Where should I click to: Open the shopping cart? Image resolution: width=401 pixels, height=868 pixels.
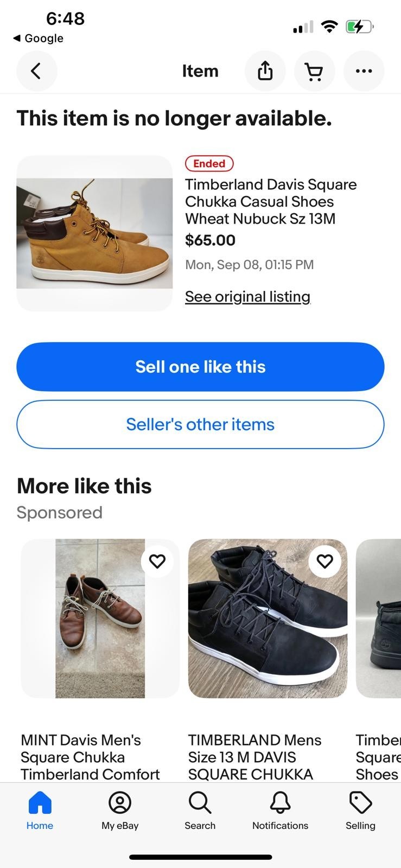click(x=314, y=71)
